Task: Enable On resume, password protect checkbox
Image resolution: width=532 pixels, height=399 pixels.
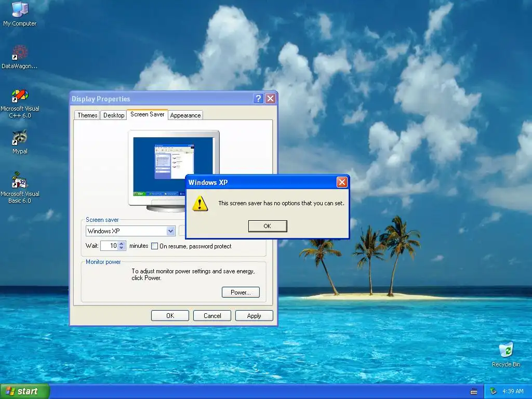Action: point(154,246)
